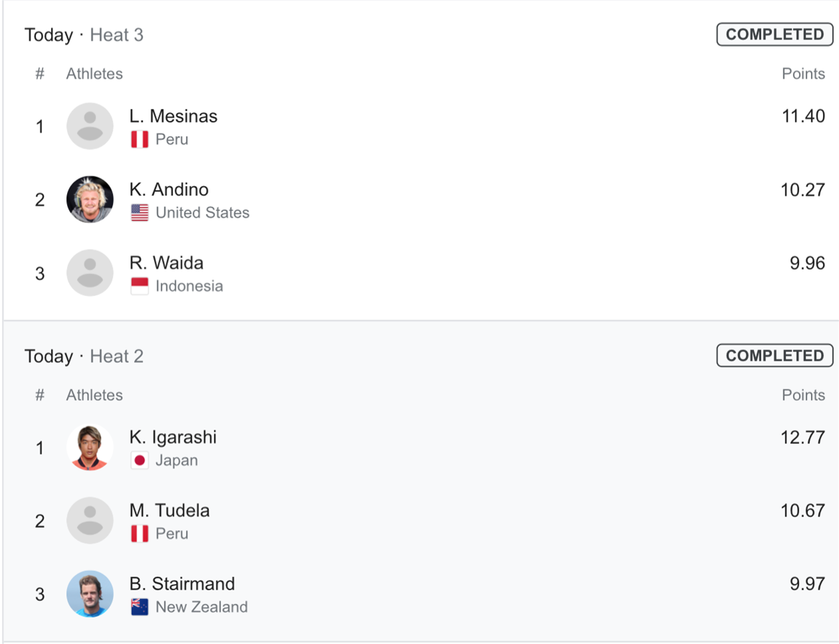Image resolution: width=839 pixels, height=644 pixels.
Task: Click the New Zealand flag icon
Action: [139, 607]
